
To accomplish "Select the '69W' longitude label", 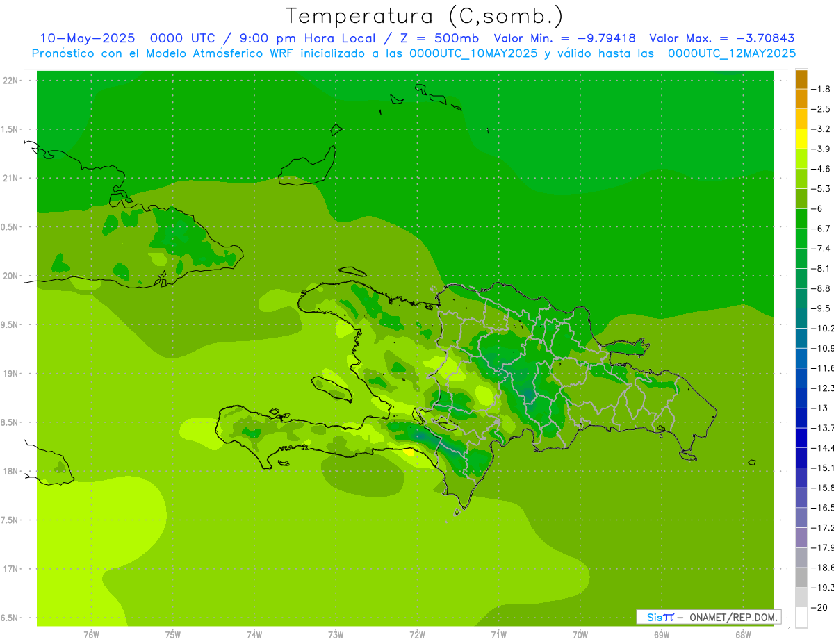I will (x=661, y=634).
